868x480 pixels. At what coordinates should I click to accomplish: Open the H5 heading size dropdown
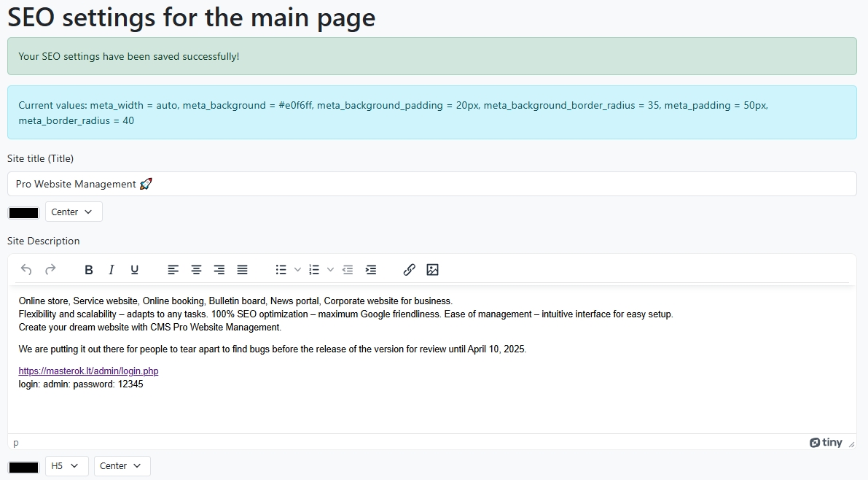click(x=66, y=466)
